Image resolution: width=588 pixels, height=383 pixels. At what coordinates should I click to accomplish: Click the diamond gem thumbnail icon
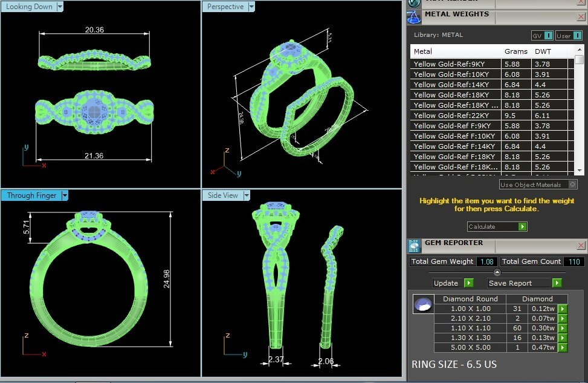pos(423,304)
